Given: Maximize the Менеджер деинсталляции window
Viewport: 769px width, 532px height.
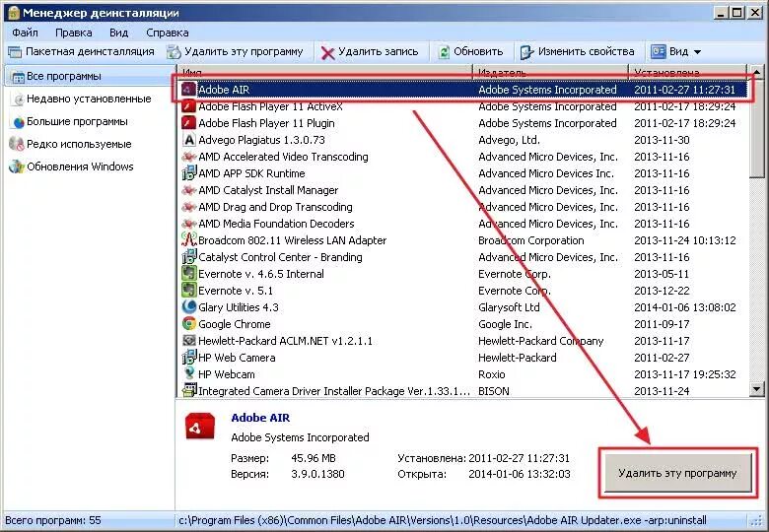Looking at the screenshot, I should pyautogui.click(x=736, y=12).
